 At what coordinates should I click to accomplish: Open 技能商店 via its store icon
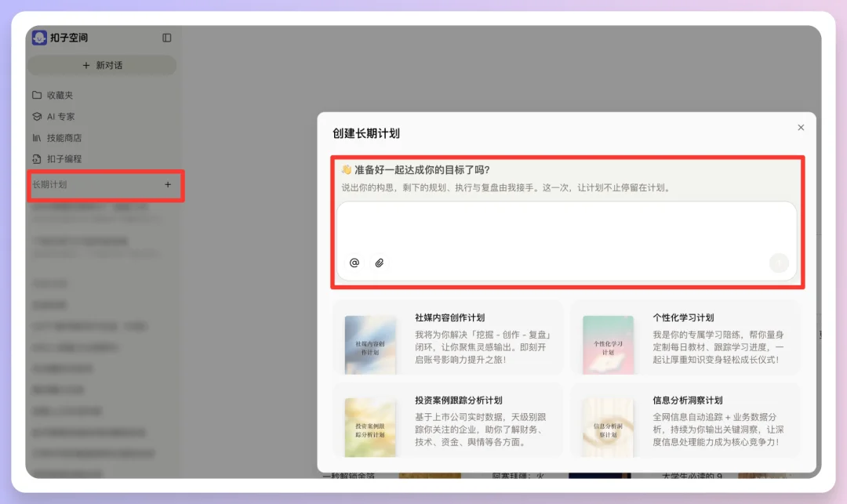pyautogui.click(x=37, y=137)
